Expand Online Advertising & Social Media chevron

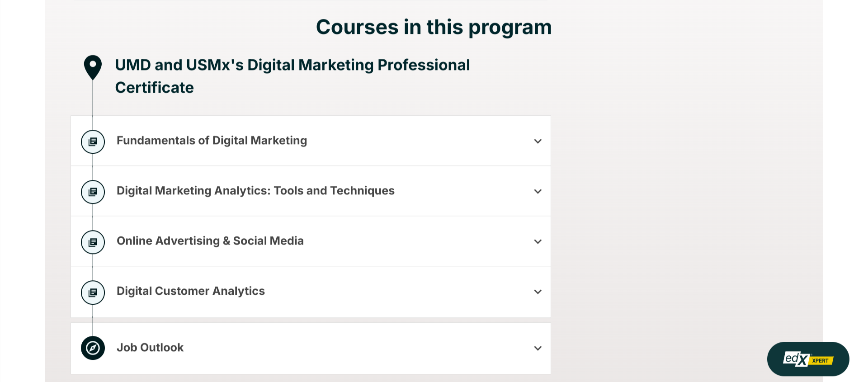[538, 241]
